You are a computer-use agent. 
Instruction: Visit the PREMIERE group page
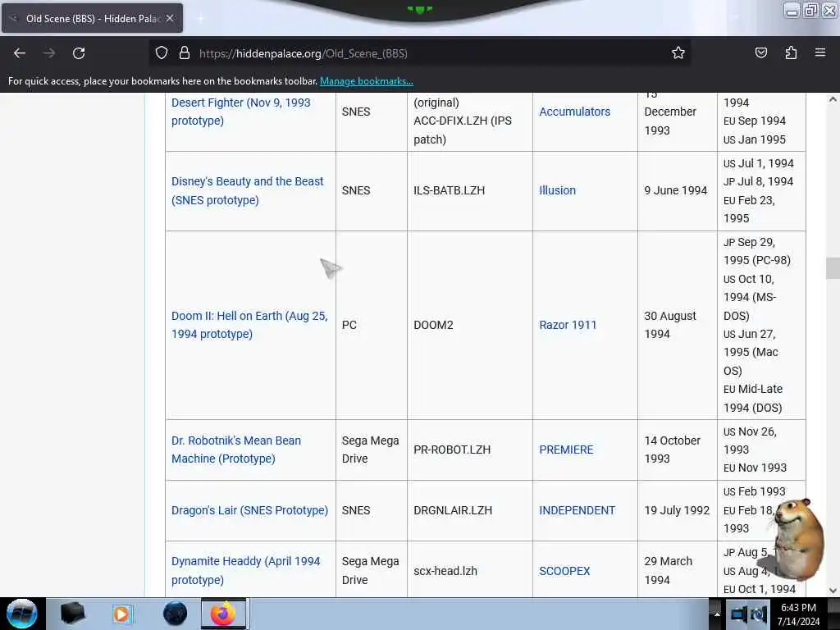[x=566, y=450]
